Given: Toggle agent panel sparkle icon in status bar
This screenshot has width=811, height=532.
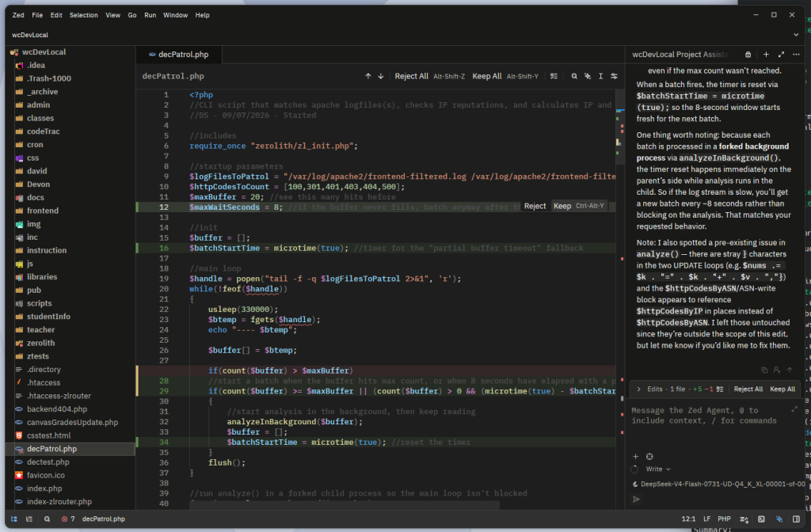Looking at the screenshot, I should (779, 519).
